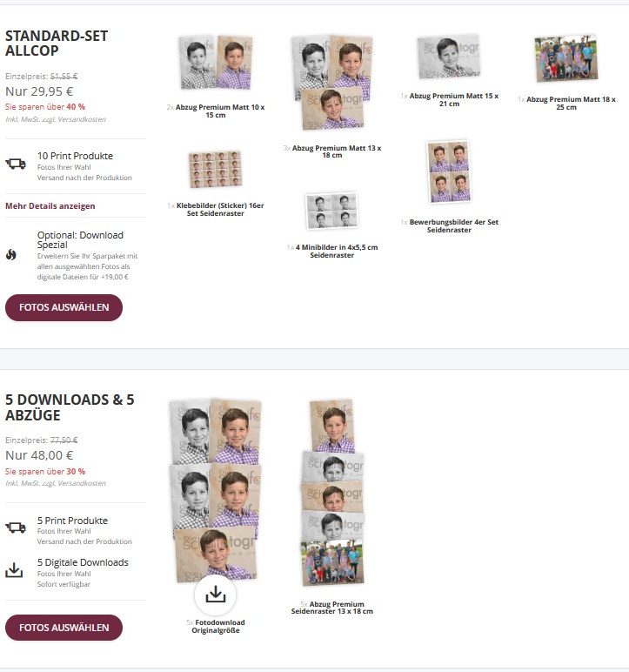Click the Standard-Set Allcop heading
The image size is (629, 672).
click(x=57, y=43)
